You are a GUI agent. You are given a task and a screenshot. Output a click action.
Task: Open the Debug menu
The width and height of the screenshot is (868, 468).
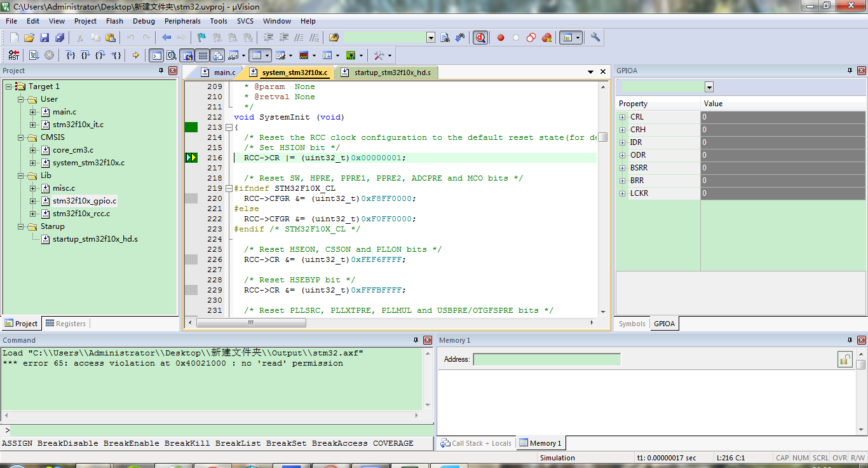click(144, 21)
